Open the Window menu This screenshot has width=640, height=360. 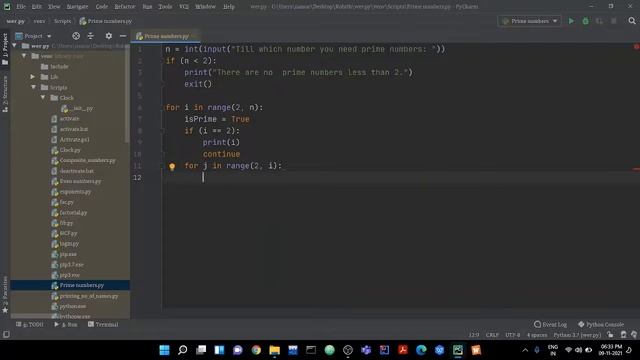pyautogui.click(x=205, y=7)
